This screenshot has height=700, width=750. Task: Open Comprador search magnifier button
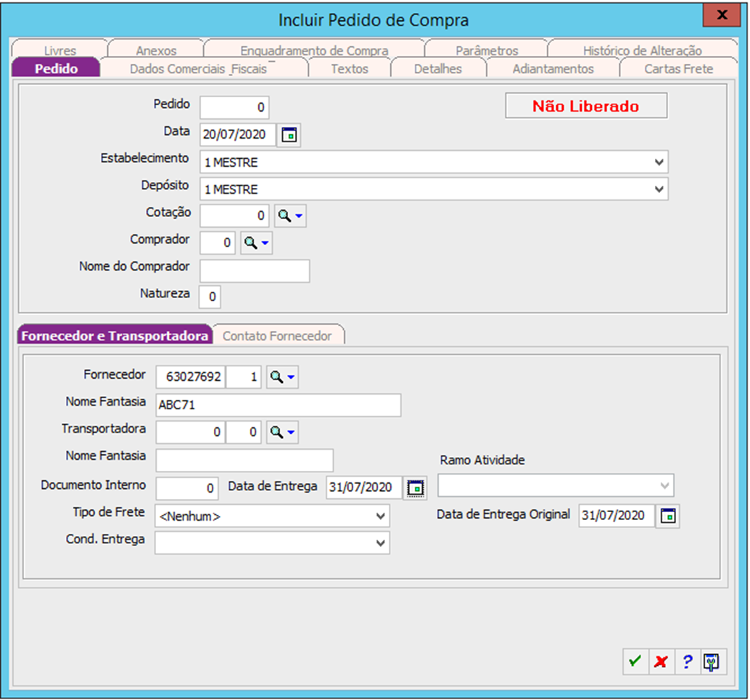click(256, 242)
